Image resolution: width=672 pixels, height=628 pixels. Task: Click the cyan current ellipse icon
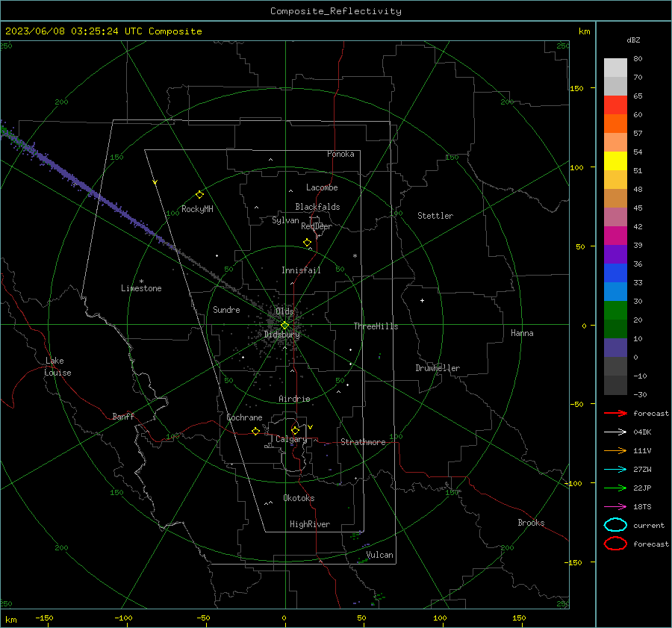(x=615, y=525)
